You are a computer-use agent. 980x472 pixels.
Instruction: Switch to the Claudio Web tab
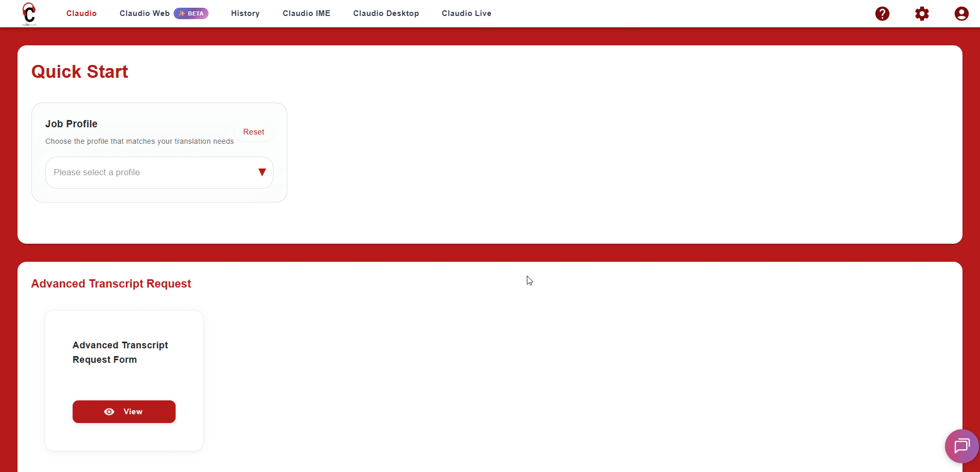coord(144,13)
